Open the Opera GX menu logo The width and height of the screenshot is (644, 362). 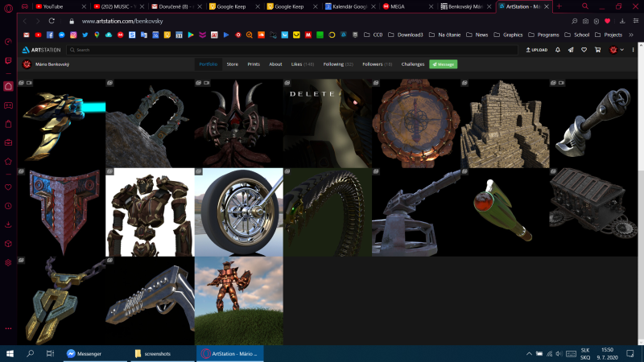(x=8, y=7)
